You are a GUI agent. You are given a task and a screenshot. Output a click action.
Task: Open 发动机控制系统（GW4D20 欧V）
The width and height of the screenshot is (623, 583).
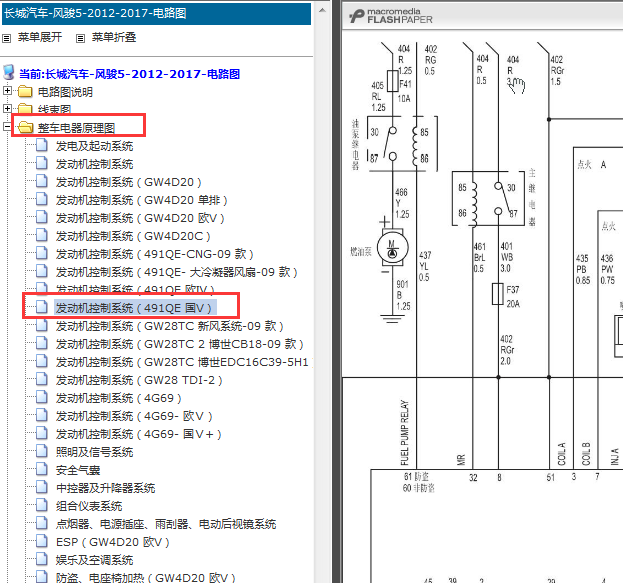tap(140, 218)
